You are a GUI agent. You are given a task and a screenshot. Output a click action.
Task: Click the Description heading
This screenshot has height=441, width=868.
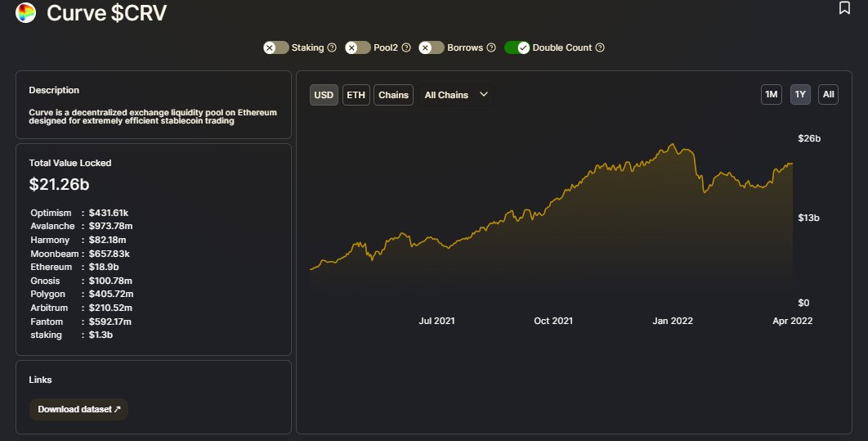54,90
